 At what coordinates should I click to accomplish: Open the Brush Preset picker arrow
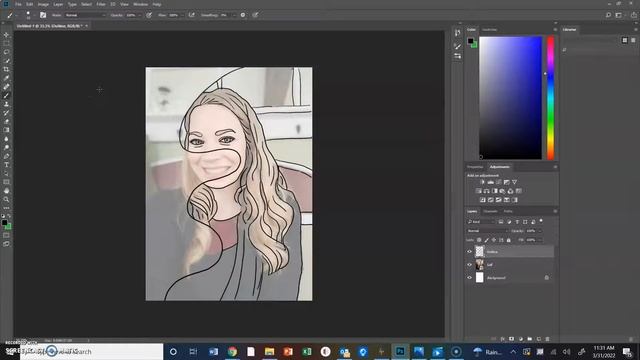(34, 15)
